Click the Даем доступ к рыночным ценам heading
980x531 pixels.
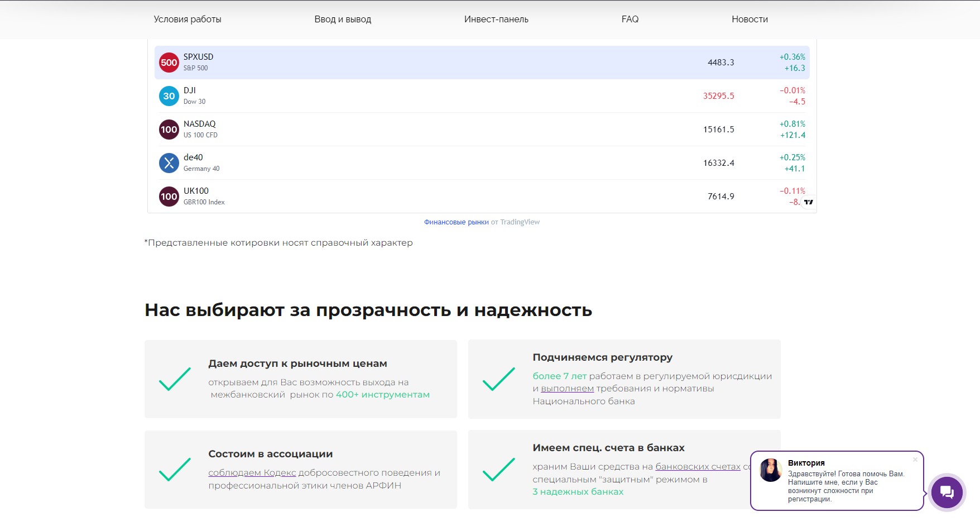tap(297, 363)
